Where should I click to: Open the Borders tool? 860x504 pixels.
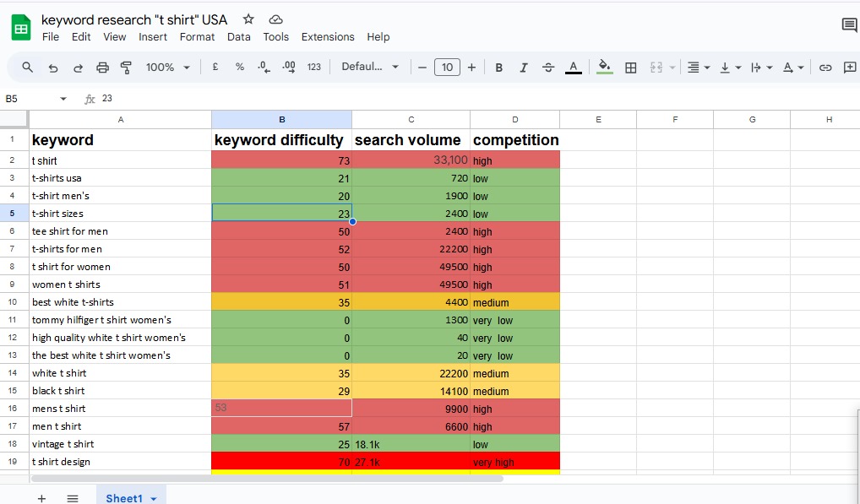pos(630,68)
